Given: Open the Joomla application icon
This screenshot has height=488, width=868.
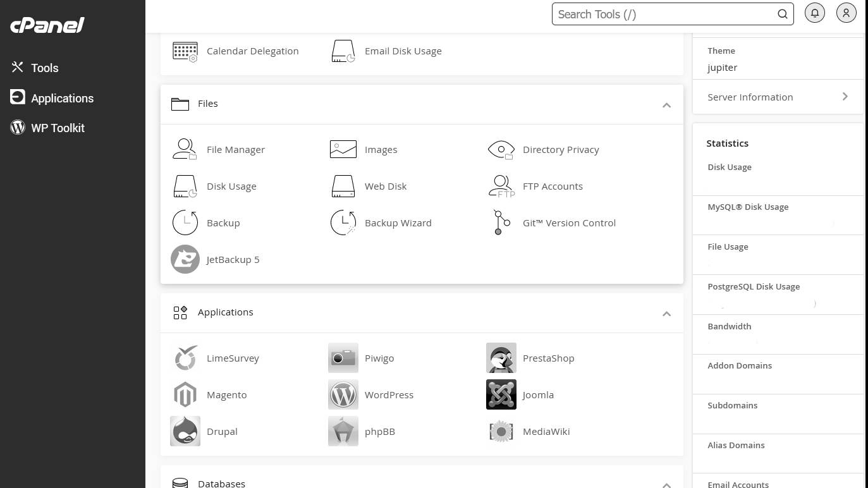Looking at the screenshot, I should point(501,394).
